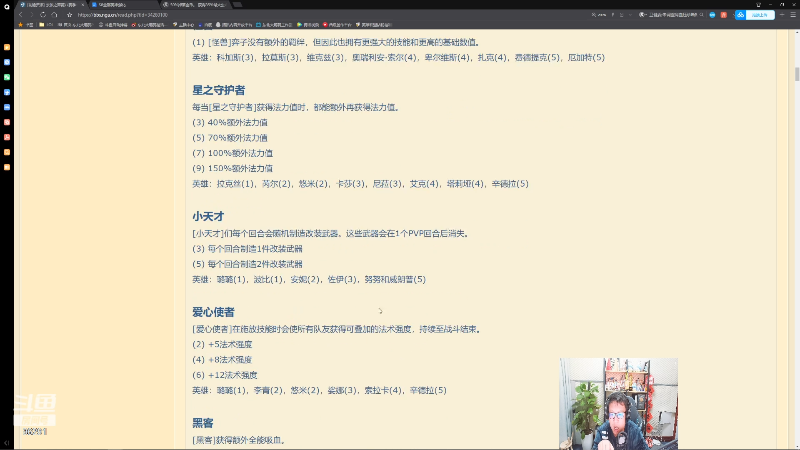The image size is (800, 450).
Task: Click inside the toolbar search input
Action: (672, 15)
